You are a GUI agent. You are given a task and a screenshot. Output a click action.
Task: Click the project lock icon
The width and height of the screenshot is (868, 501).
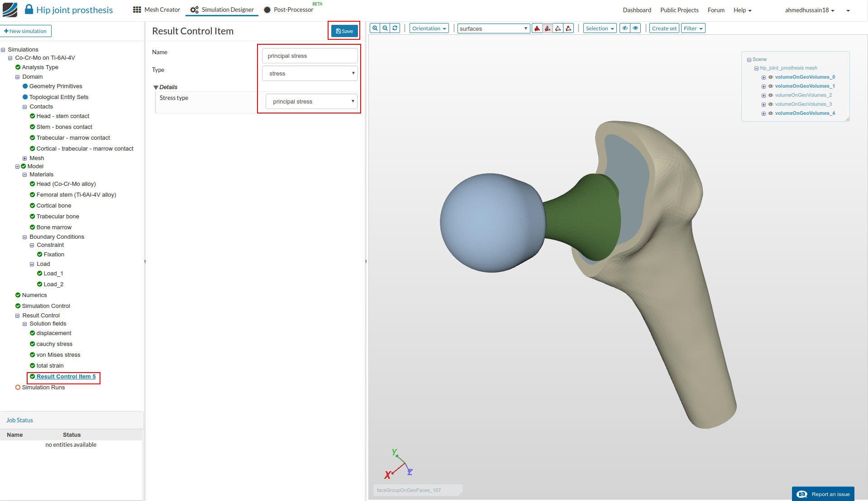(29, 9)
